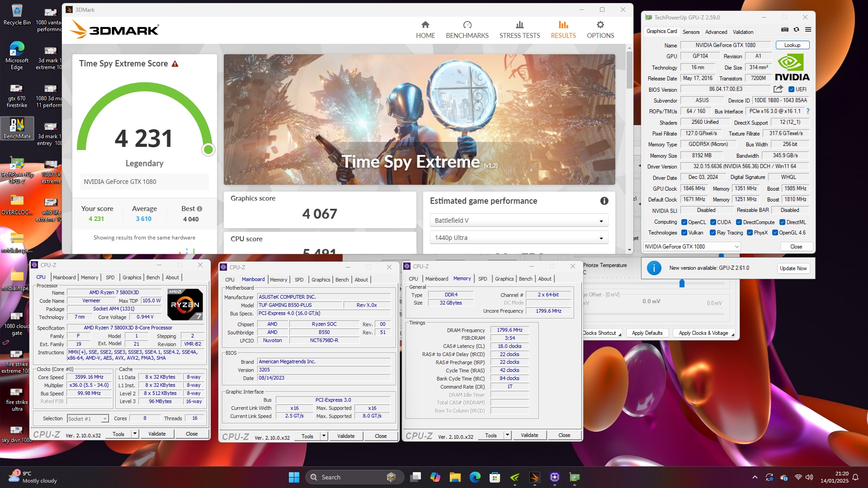Open Graphics tab in Mainboard CPU-Z window
868x488 pixels.
coord(321,280)
